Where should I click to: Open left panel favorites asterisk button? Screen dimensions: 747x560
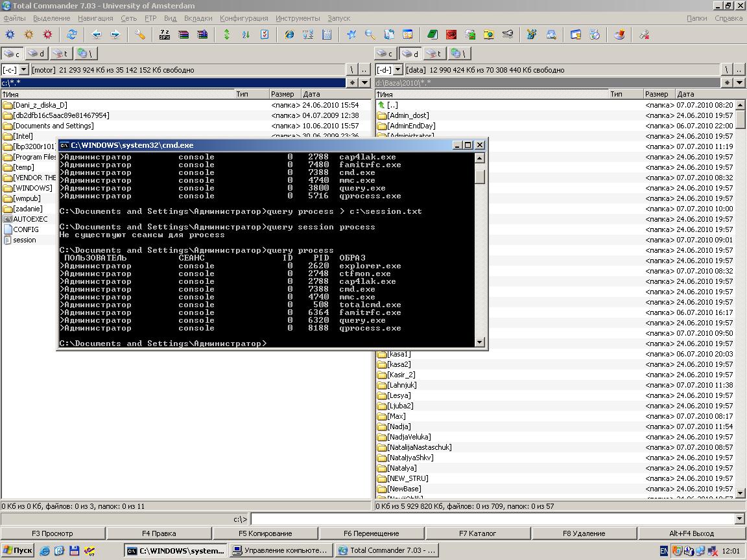(352, 83)
